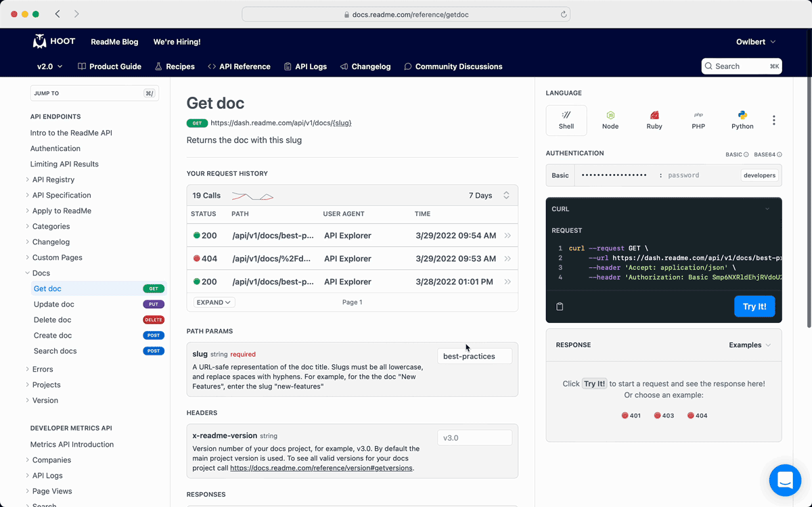Click the 404 example response
This screenshot has height=507, width=812.
pyautogui.click(x=697, y=416)
